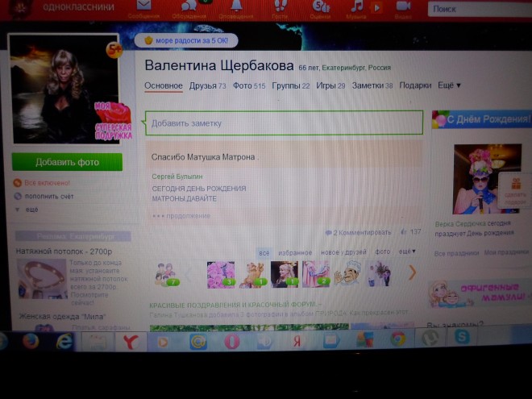This screenshot has height=399, width=532.
Task: Open the Друзья 73 tab
Action: tap(207, 85)
